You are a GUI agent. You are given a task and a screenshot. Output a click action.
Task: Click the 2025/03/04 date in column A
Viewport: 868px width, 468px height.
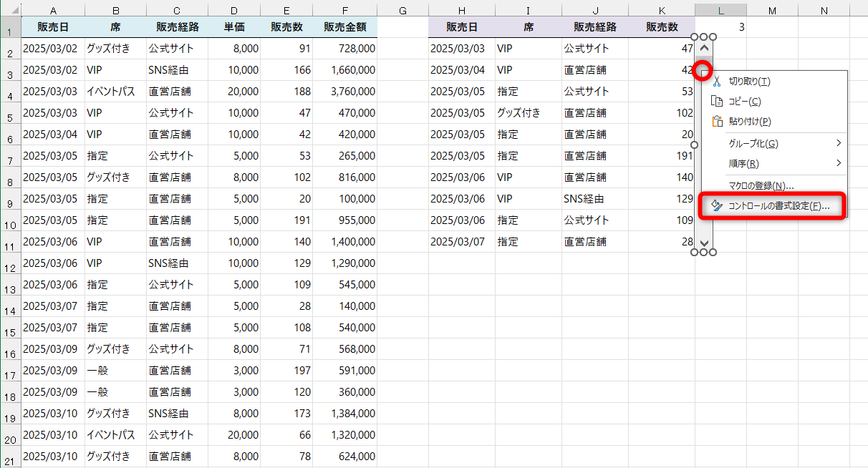click(x=53, y=135)
